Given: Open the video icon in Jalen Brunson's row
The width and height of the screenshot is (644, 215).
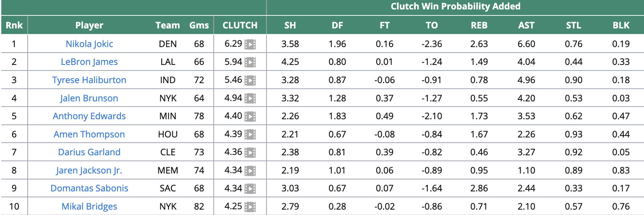Looking at the screenshot, I should [x=250, y=98].
